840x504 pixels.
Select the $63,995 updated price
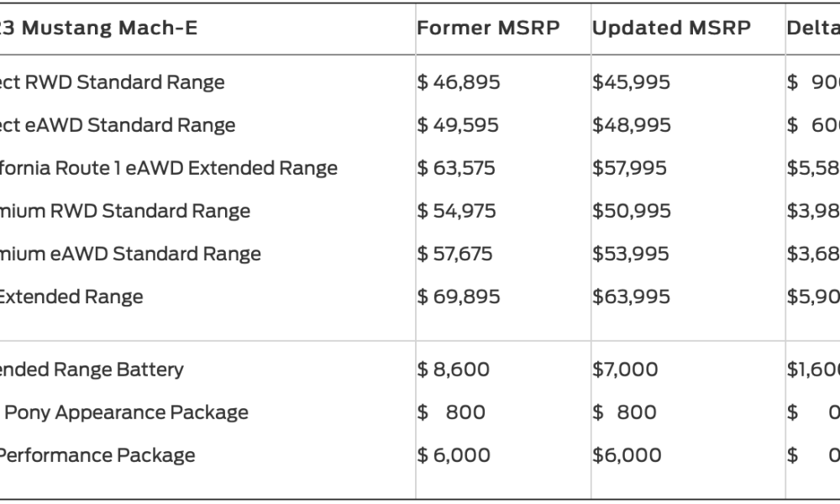(x=631, y=297)
